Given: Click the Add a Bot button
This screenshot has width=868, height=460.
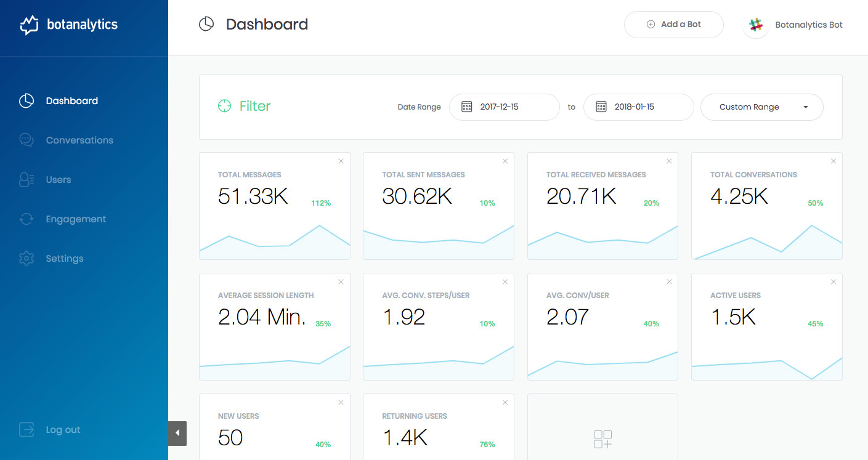Looking at the screenshot, I should (674, 25).
